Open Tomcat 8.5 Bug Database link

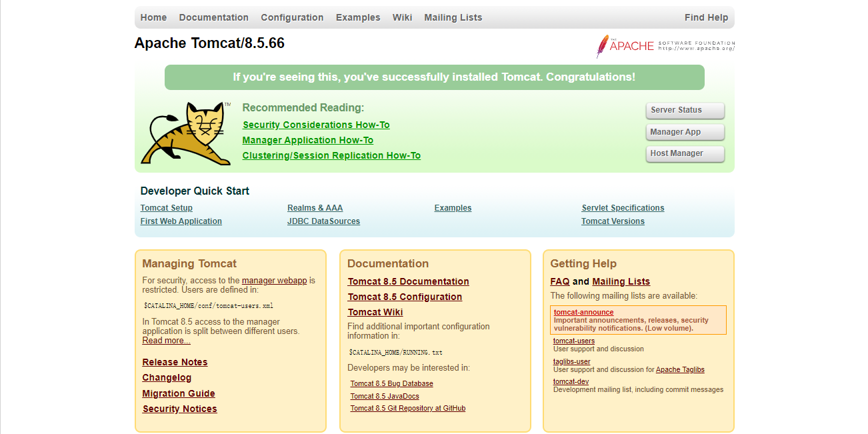(392, 383)
